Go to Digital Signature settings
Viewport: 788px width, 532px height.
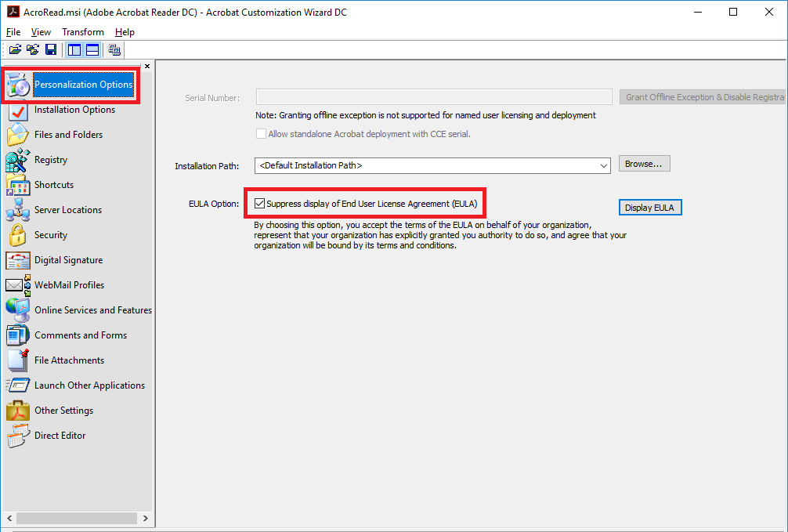pyautogui.click(x=68, y=260)
